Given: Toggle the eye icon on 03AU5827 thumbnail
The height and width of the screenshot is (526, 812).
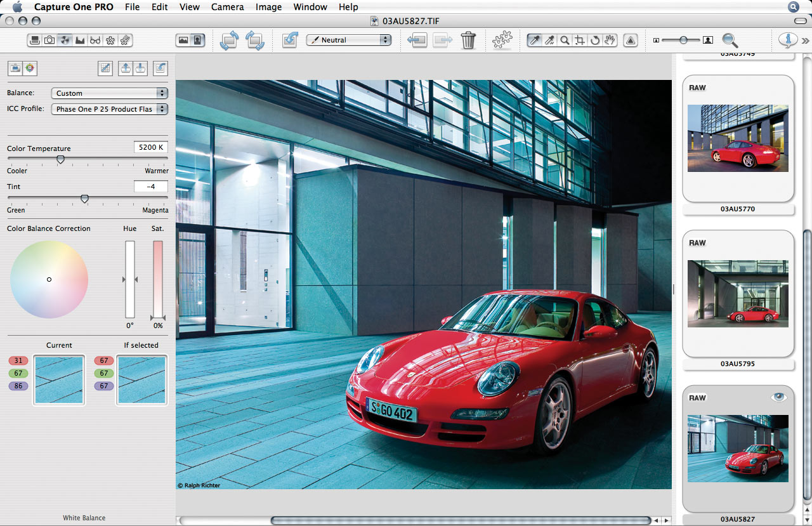Looking at the screenshot, I should coord(778,397).
